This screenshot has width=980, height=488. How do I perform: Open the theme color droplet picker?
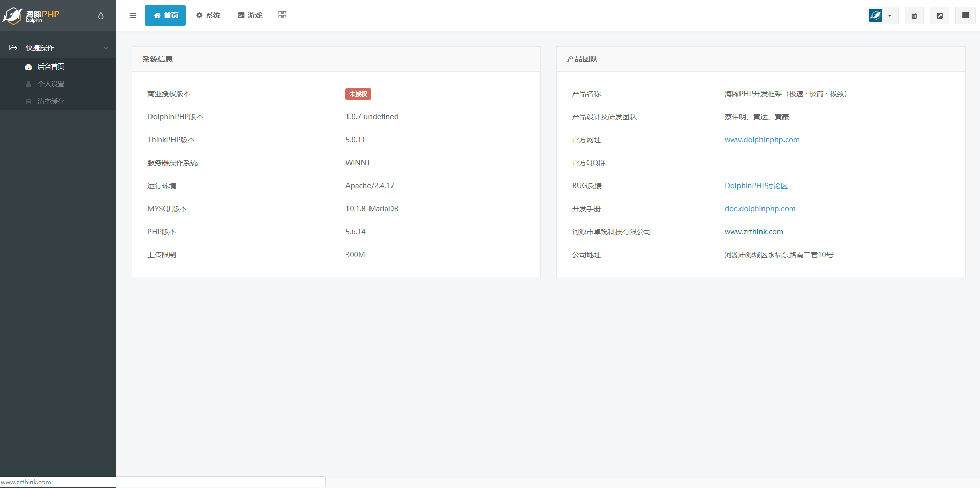[x=101, y=16]
